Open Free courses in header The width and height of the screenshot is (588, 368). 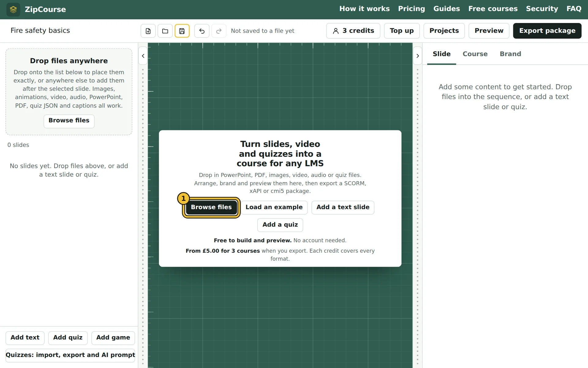pyautogui.click(x=493, y=9)
